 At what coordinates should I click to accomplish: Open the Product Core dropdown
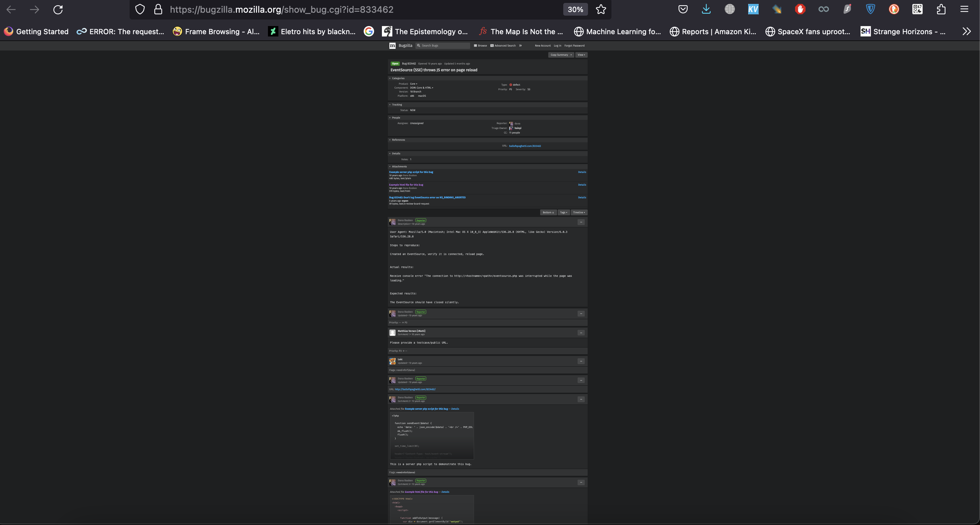coord(413,84)
